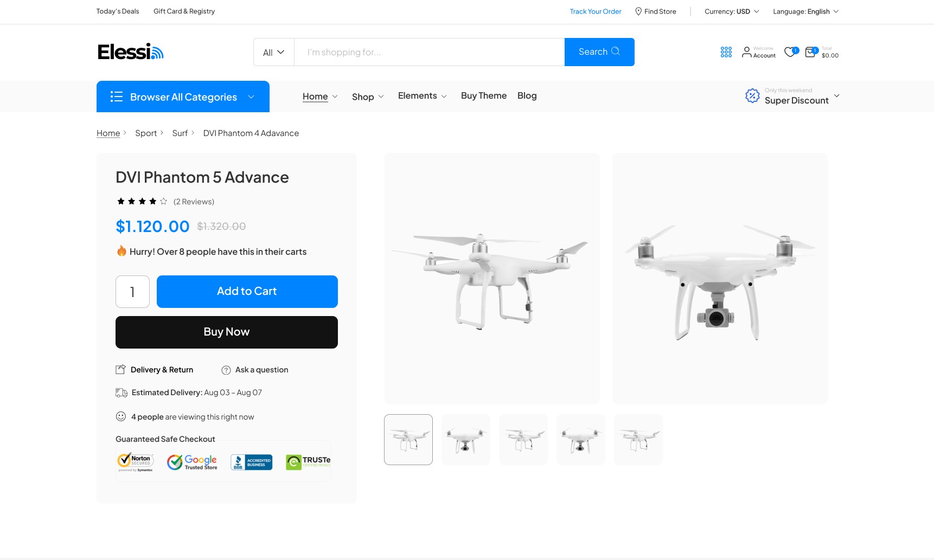
Task: Open Delivery & Return info
Action: [155, 370]
